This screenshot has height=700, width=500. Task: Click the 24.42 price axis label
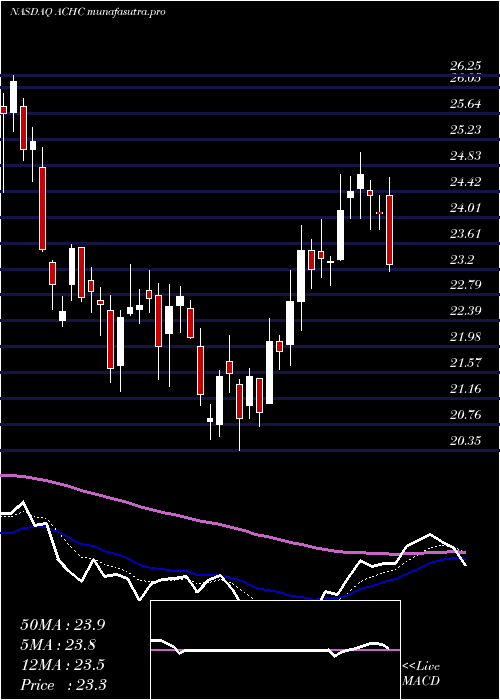[x=465, y=182]
